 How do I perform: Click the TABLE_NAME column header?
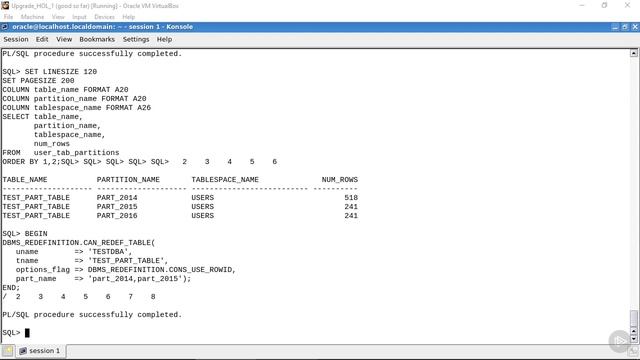(x=25, y=180)
